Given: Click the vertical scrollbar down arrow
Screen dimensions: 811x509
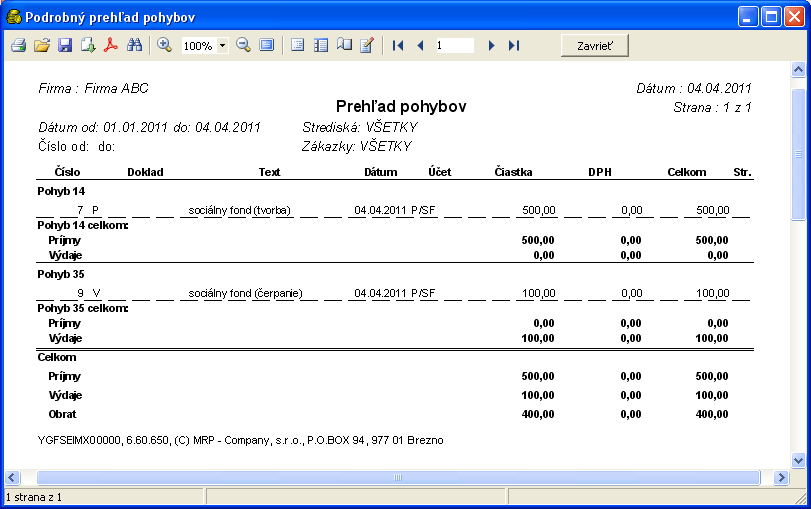Looking at the screenshot, I should (798, 461).
